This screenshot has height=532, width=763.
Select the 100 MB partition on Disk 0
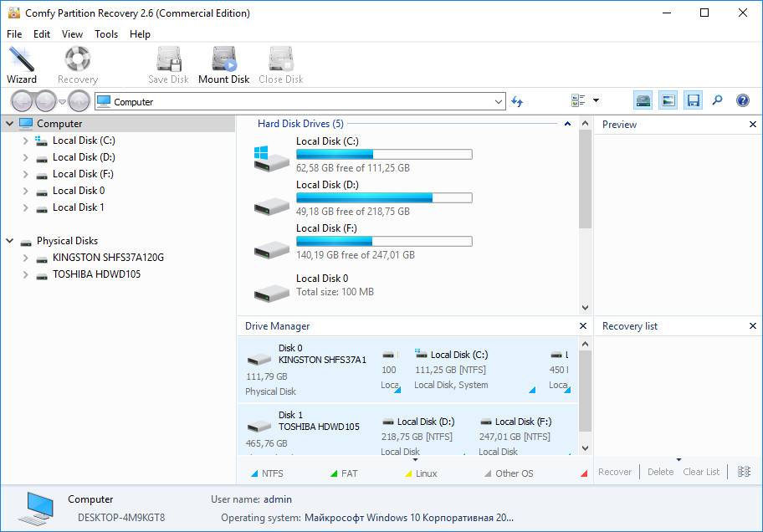click(390, 370)
